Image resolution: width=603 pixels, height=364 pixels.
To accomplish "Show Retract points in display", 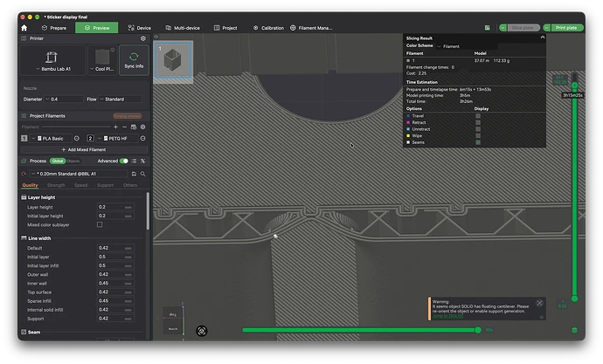I will (x=478, y=122).
